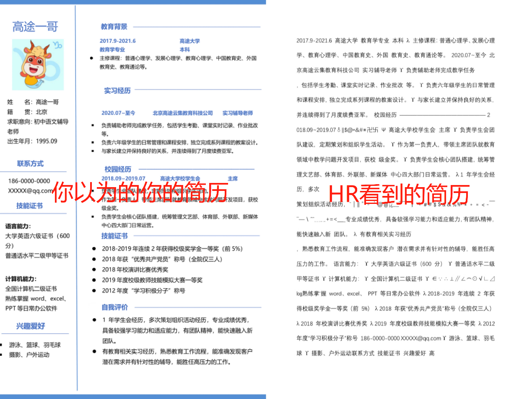Click the blue 本科 degree label
This screenshot has height=399, width=532.
pos(184,50)
